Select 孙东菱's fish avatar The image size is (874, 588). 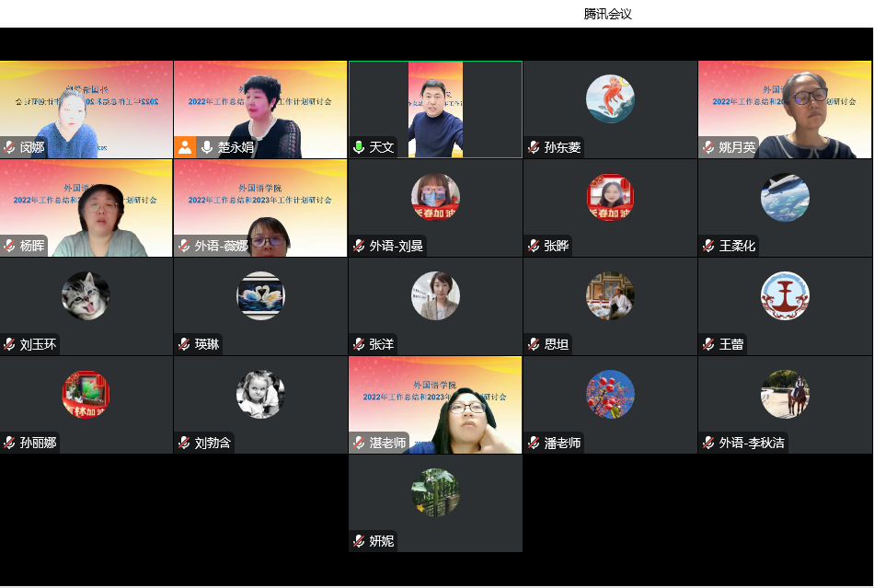(x=610, y=98)
